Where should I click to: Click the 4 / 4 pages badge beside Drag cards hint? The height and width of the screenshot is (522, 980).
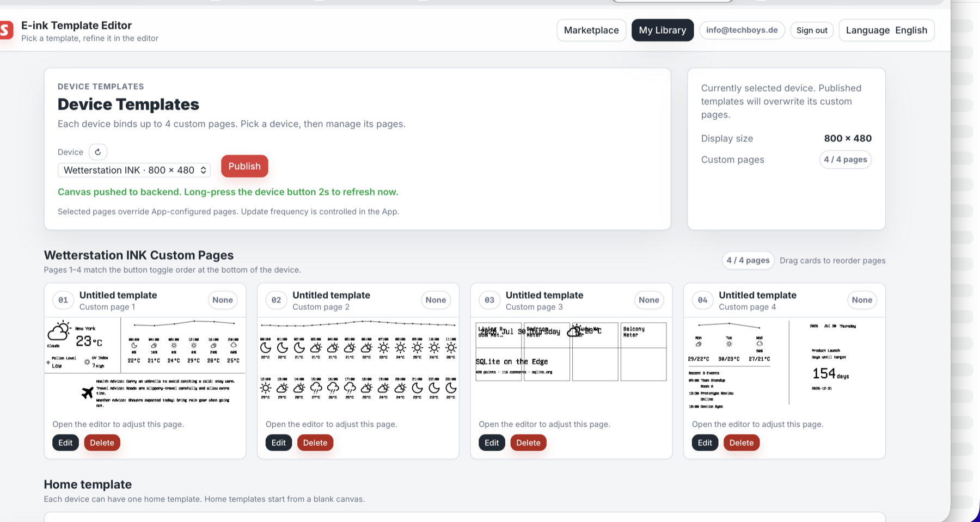[x=748, y=260]
